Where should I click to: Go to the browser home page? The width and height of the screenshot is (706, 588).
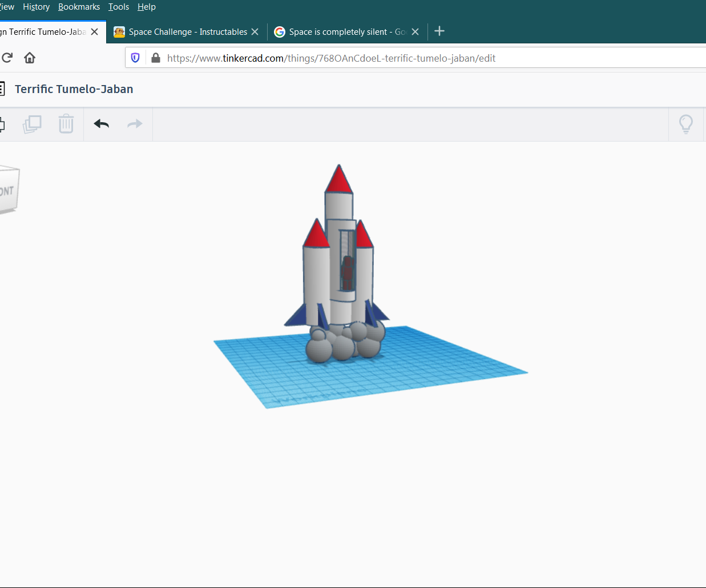point(29,58)
